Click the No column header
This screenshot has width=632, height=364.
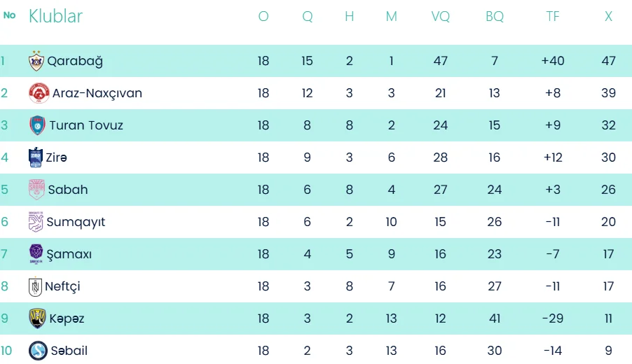tap(9, 15)
